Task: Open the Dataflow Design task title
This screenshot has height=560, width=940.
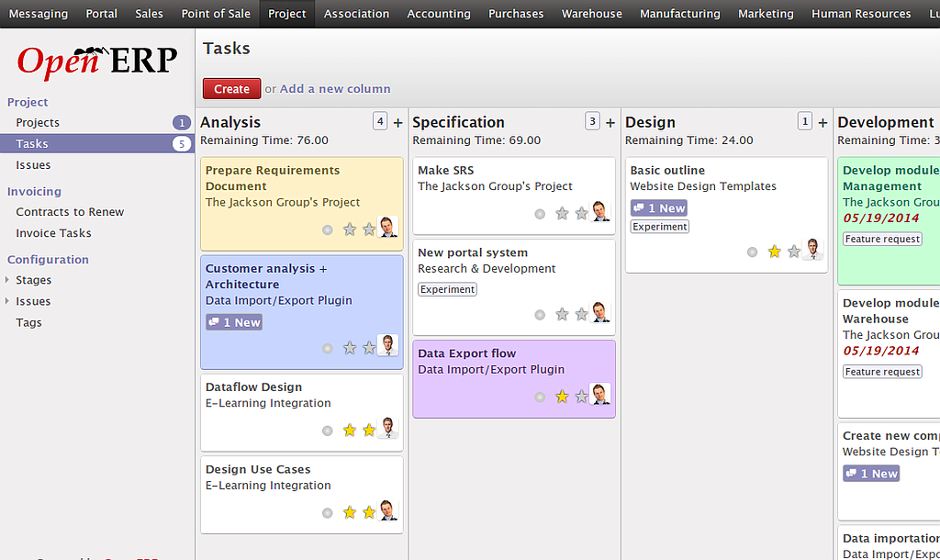Action: pyautogui.click(x=253, y=387)
